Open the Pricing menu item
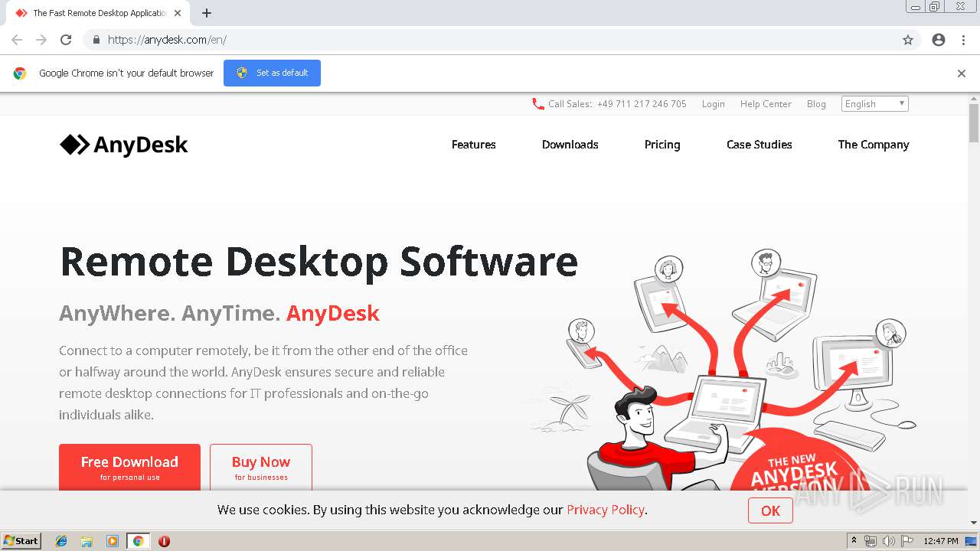Screen dimensions: 980x551 click(662, 145)
